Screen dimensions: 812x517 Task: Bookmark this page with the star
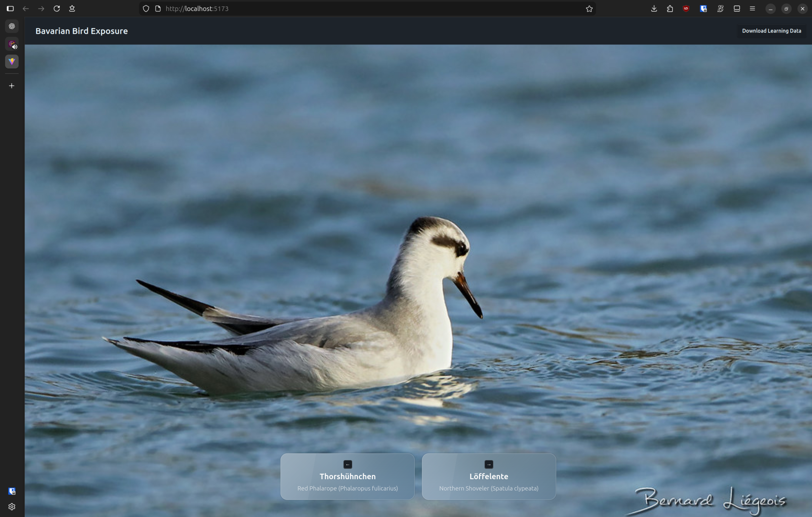coord(589,9)
